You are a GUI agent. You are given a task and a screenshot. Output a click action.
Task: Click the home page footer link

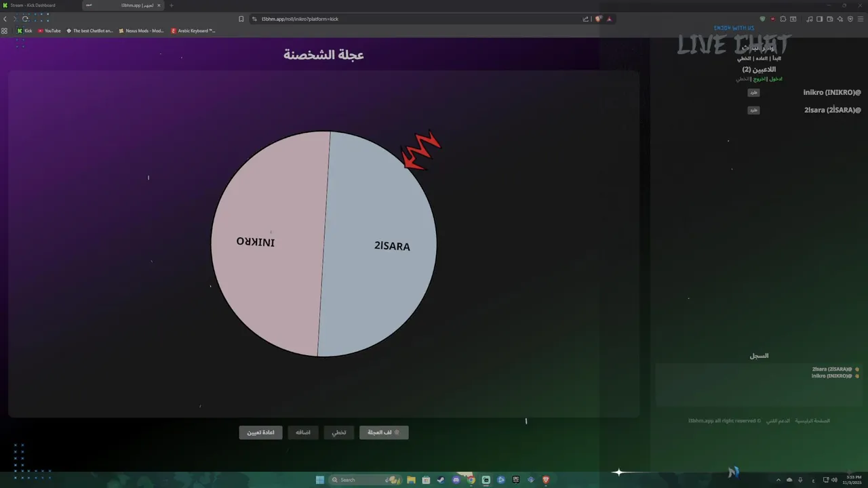[x=812, y=421]
